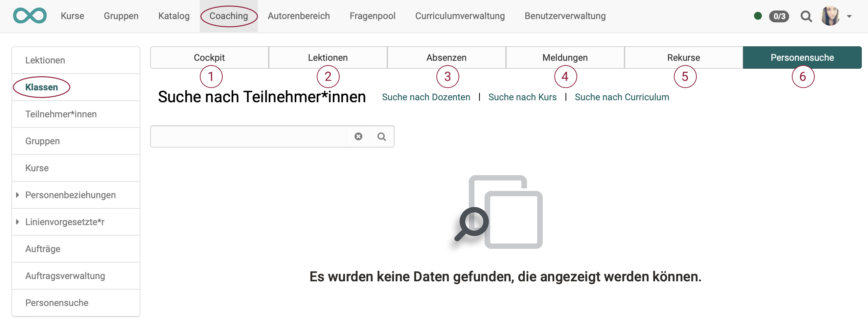
Task: Open the Fragenpool menu item
Action: pyautogui.click(x=372, y=15)
